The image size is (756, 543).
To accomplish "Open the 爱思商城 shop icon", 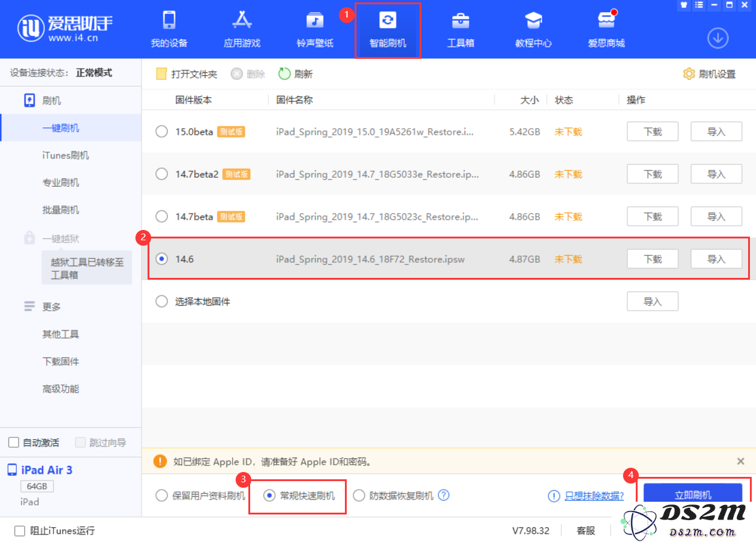I will tap(606, 21).
